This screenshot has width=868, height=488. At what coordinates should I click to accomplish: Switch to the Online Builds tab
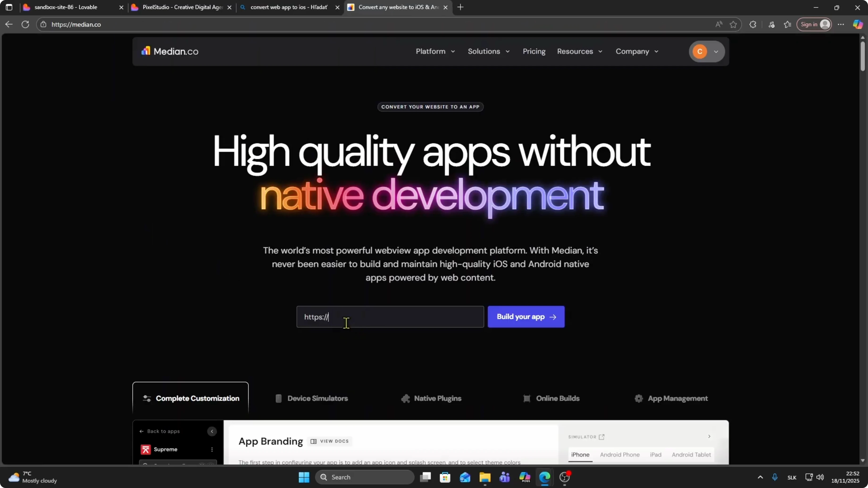(551, 398)
